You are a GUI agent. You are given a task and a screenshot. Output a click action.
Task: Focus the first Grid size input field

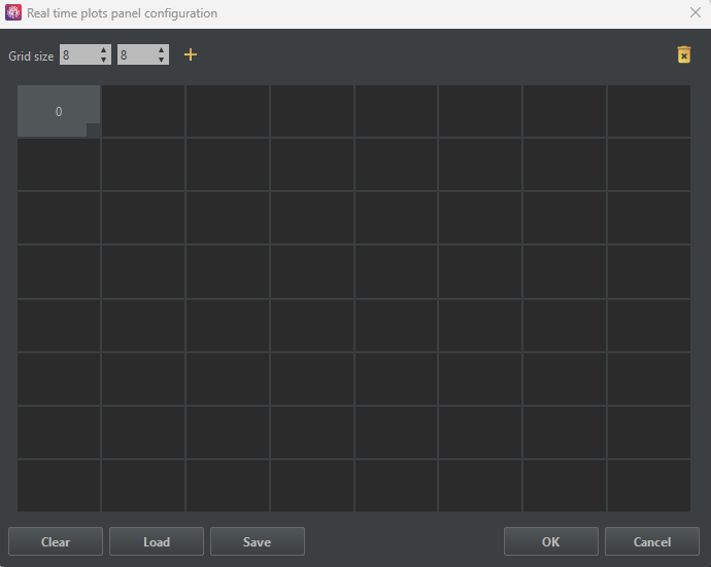(78, 55)
